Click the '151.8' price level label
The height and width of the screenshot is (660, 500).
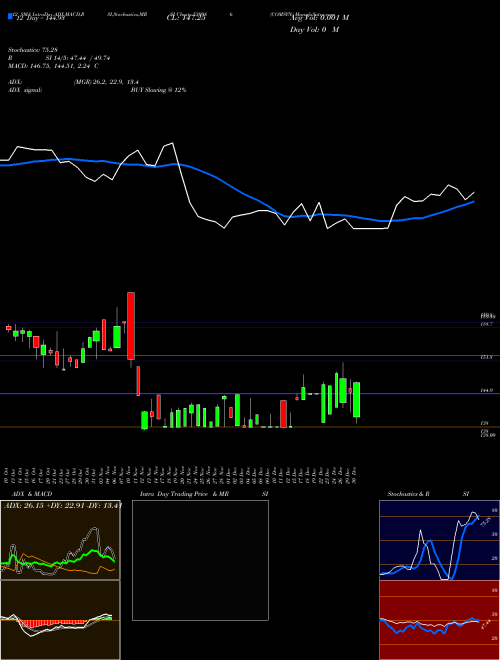(x=486, y=357)
